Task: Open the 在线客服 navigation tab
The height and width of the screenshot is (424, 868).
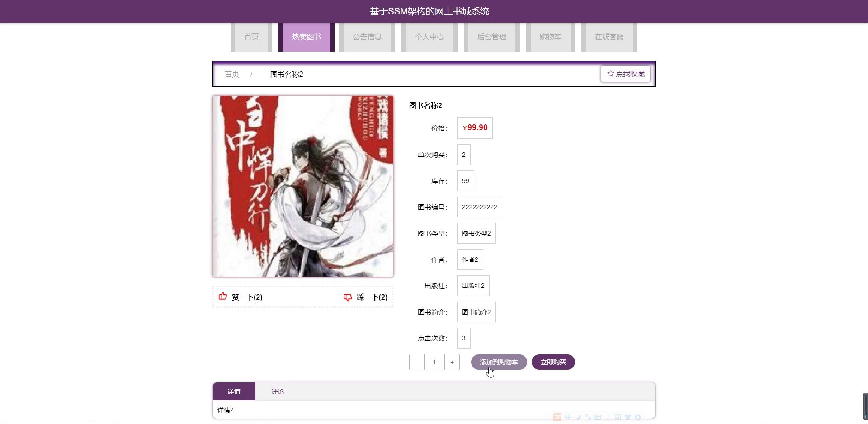Action: (609, 37)
